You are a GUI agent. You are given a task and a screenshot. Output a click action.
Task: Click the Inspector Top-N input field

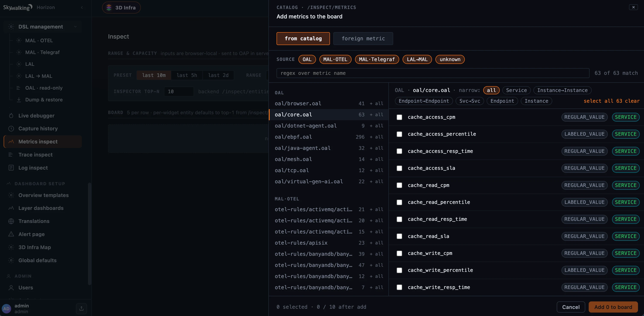[x=179, y=91]
